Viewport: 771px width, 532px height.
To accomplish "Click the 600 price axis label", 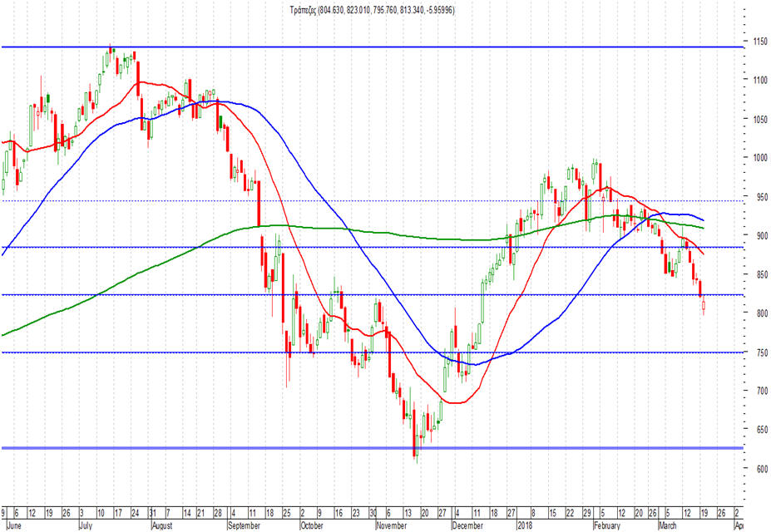I will 762,469.
